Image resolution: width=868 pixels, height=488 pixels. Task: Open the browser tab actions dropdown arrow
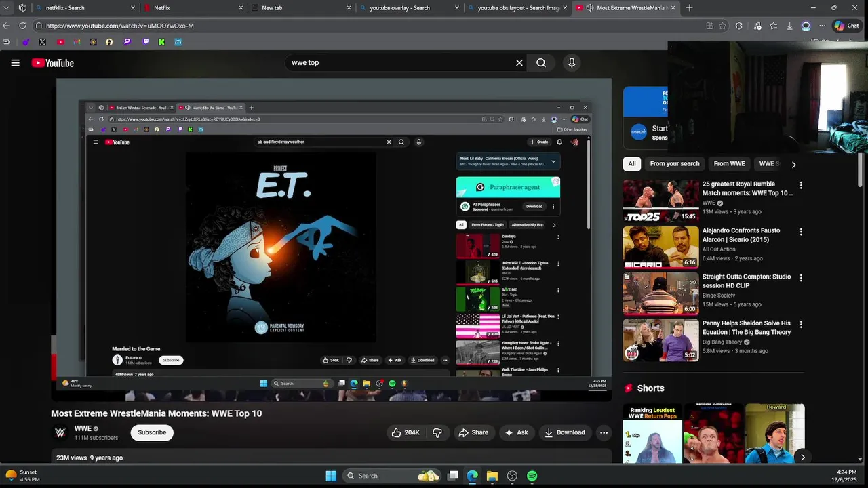tap(7, 8)
